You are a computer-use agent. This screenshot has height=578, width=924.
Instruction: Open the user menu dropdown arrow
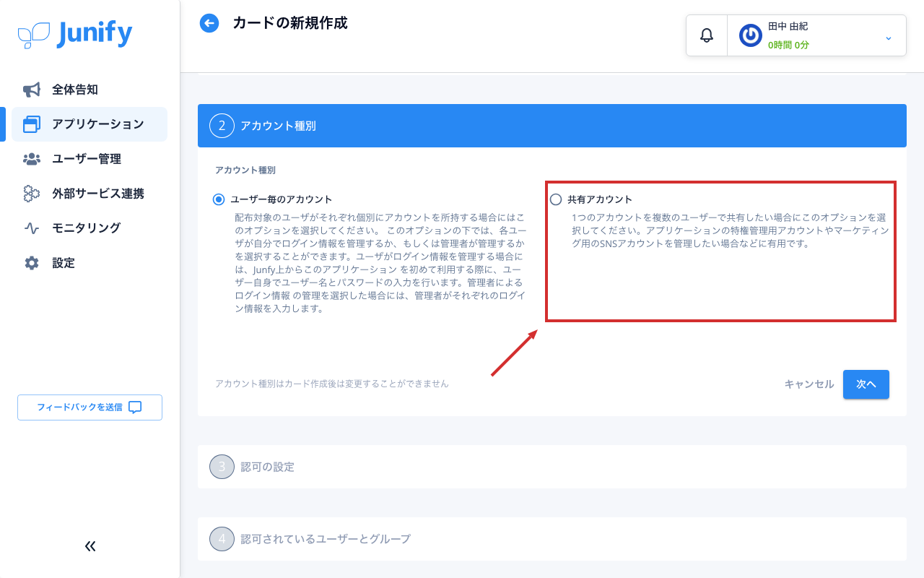click(x=889, y=37)
